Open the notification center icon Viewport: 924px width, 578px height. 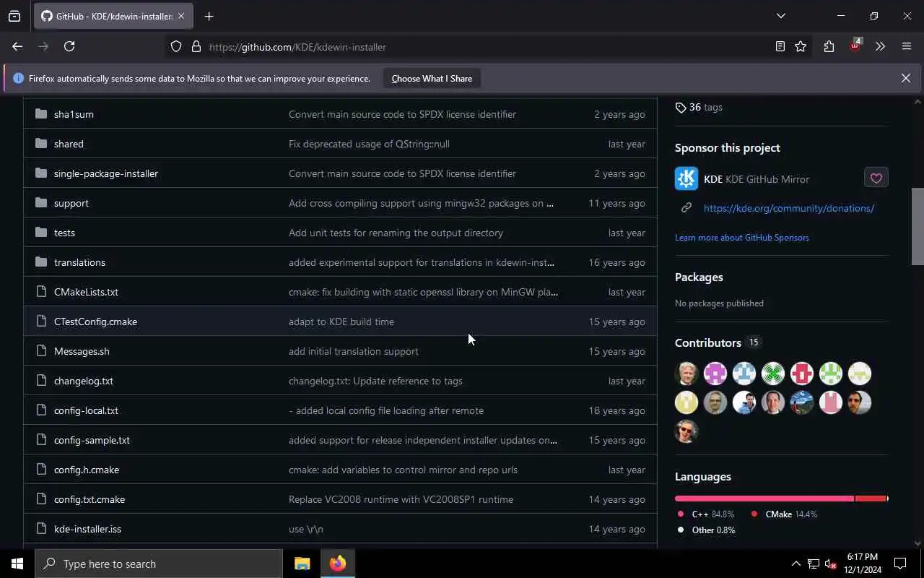click(900, 564)
